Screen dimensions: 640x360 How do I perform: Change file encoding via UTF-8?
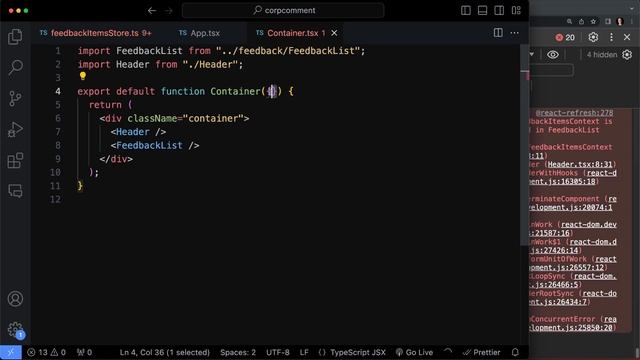click(x=278, y=352)
